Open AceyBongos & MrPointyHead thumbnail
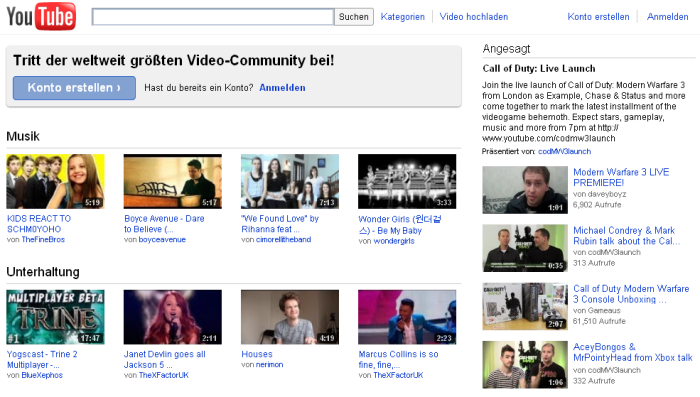 (525, 364)
